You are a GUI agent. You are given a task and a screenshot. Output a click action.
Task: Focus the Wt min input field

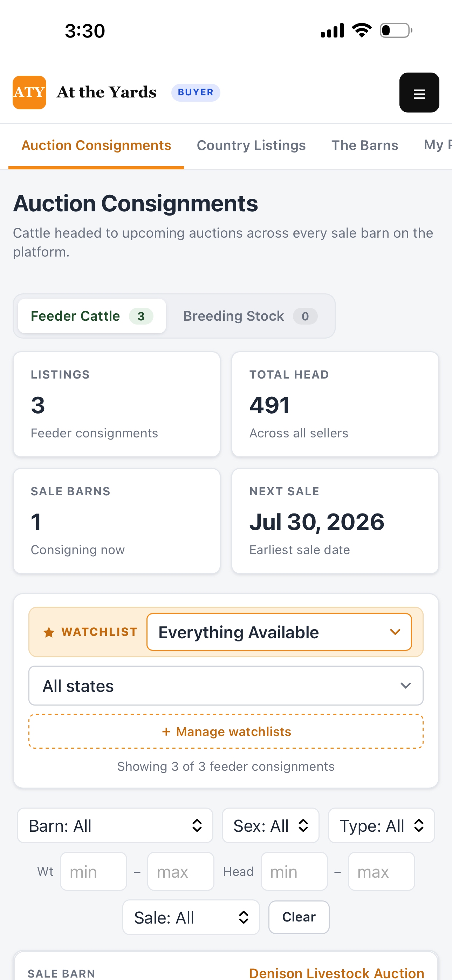[94, 871]
